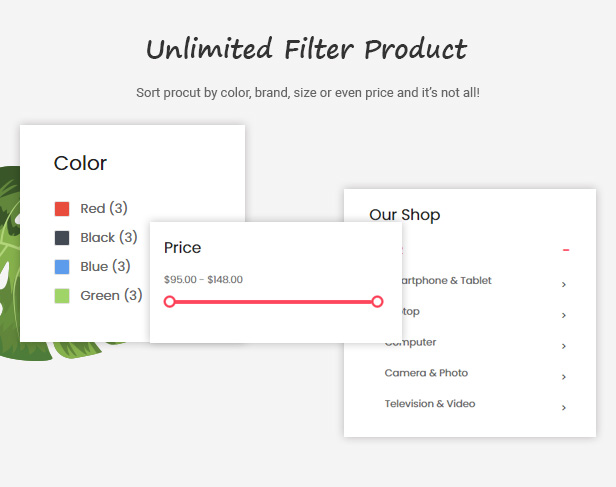Select the Green color swatch
Image resolution: width=616 pixels, height=487 pixels.
pyautogui.click(x=62, y=296)
